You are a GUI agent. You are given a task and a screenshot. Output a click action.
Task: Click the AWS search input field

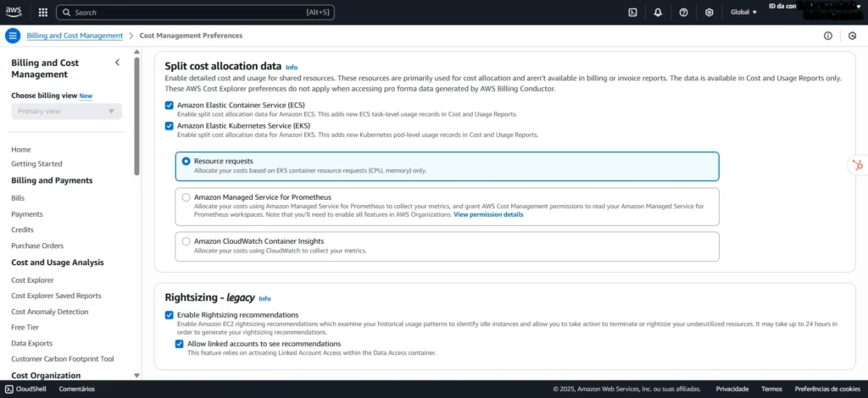[x=195, y=13]
